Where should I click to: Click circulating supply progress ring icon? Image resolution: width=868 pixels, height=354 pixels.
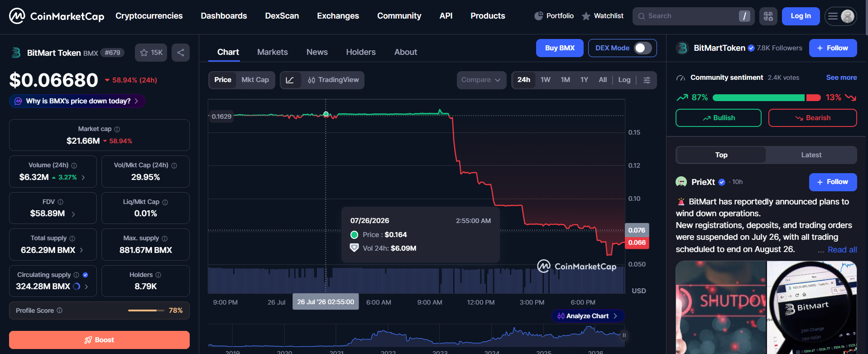77,286
